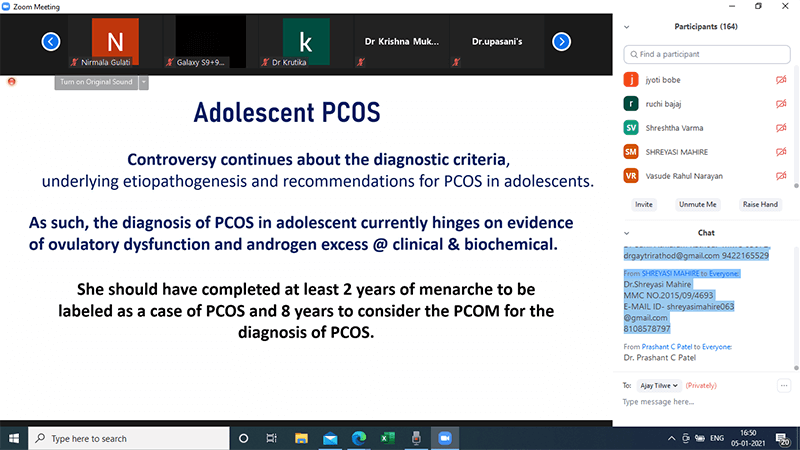Open Excel from the taskbar

pos(386,438)
